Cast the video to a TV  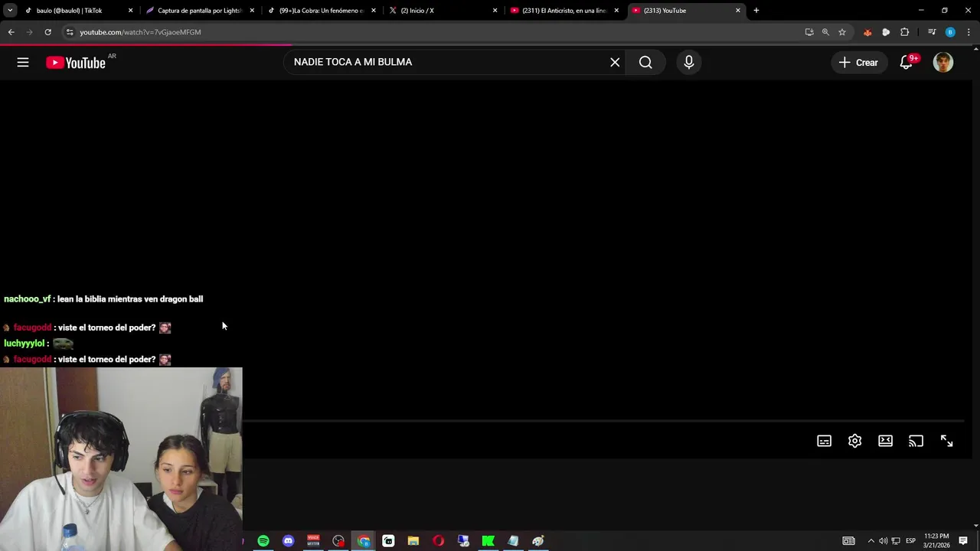(x=916, y=441)
